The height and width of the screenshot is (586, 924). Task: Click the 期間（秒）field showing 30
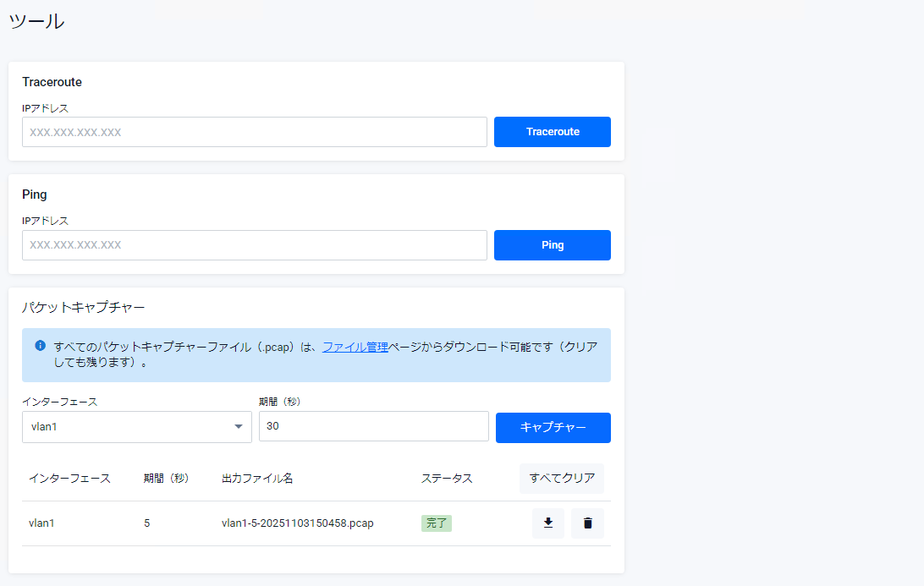(x=373, y=426)
